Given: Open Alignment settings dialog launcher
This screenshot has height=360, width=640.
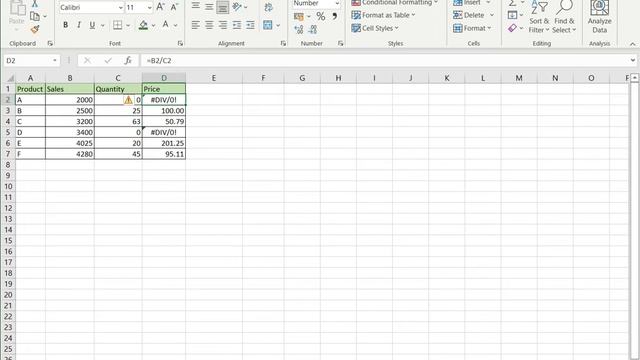Looking at the screenshot, I should click(x=283, y=43).
